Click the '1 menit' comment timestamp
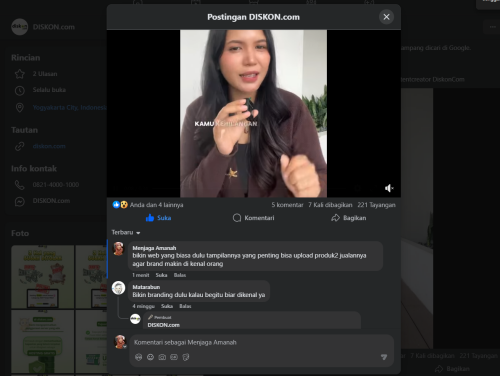The width and height of the screenshot is (500, 376). tap(141, 275)
